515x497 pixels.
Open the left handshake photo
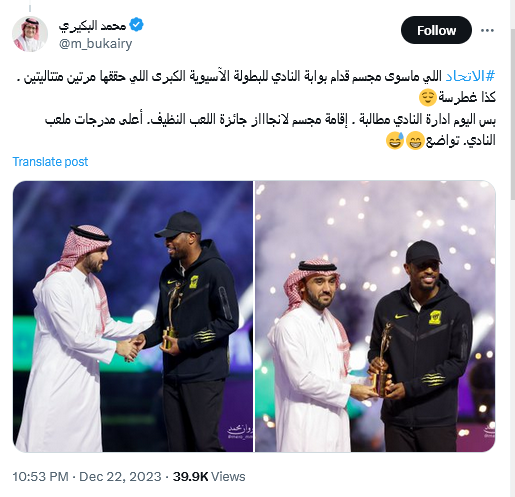pos(133,316)
